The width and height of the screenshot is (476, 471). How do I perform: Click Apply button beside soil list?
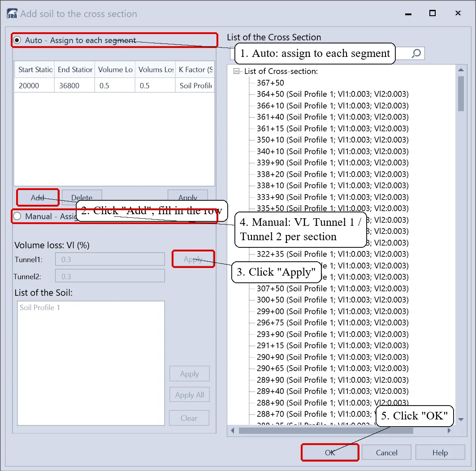coord(190,374)
